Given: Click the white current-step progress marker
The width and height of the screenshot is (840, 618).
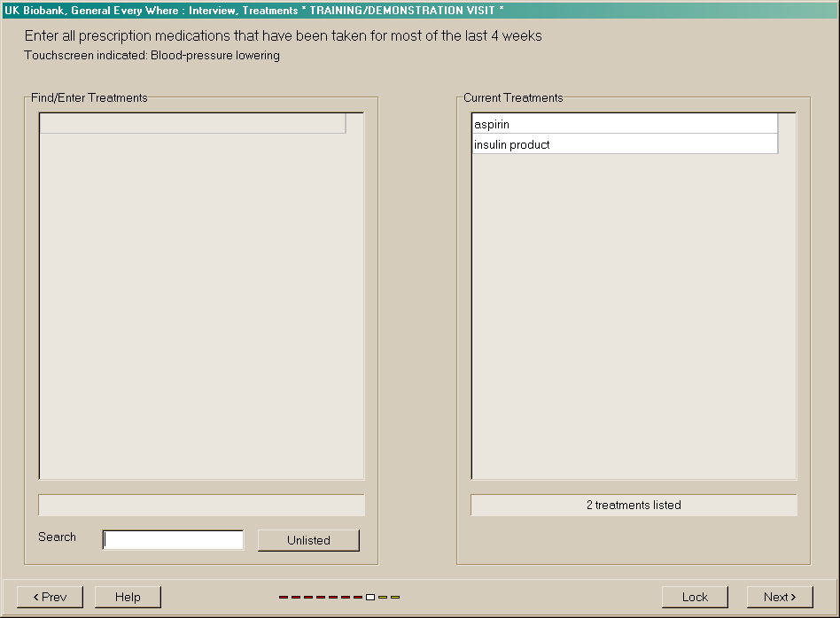Looking at the screenshot, I should pyautogui.click(x=370, y=598).
